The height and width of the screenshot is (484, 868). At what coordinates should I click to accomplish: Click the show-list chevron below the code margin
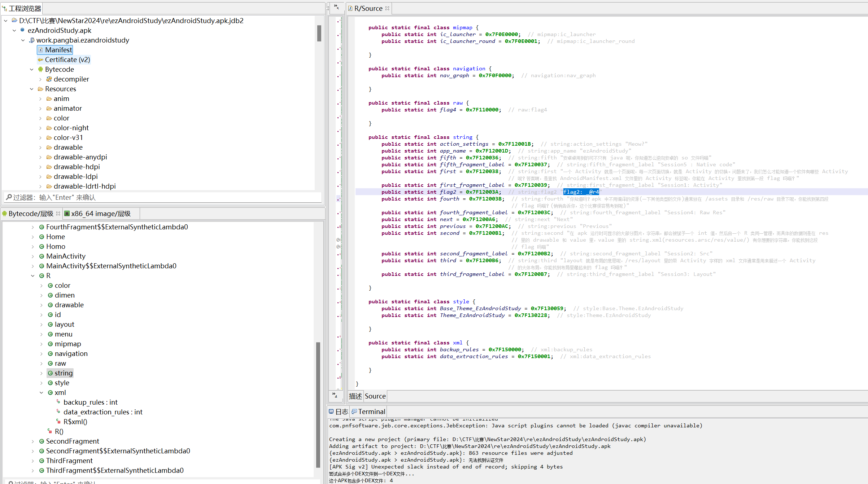335,395
